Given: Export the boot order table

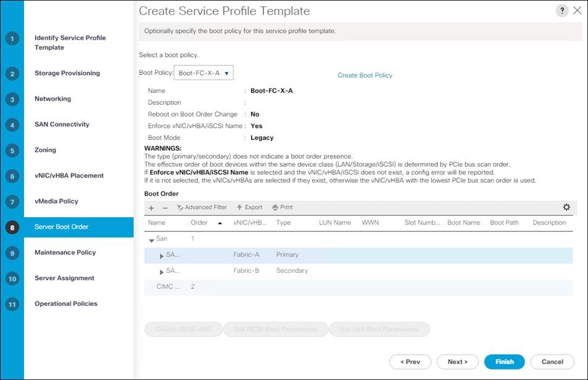Looking at the screenshot, I should [x=249, y=208].
